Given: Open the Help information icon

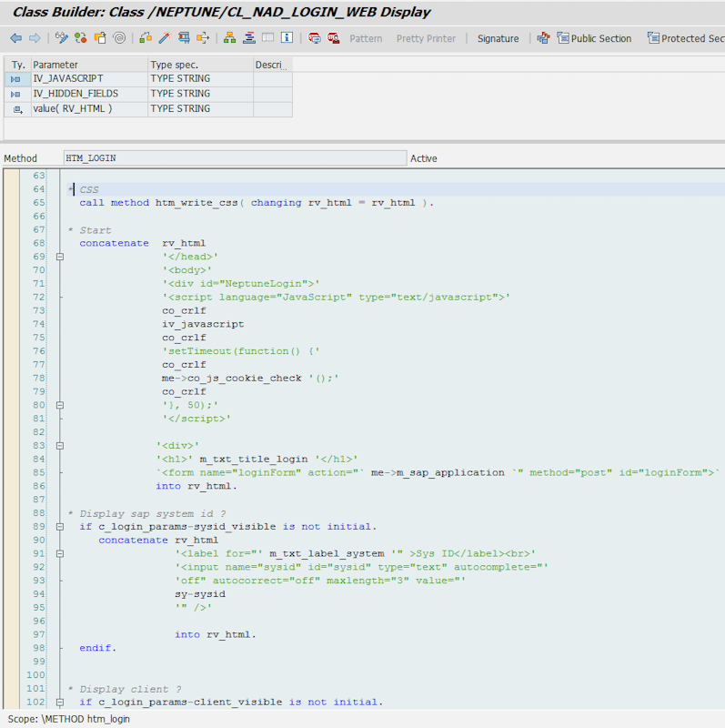Looking at the screenshot, I should tap(287, 38).
